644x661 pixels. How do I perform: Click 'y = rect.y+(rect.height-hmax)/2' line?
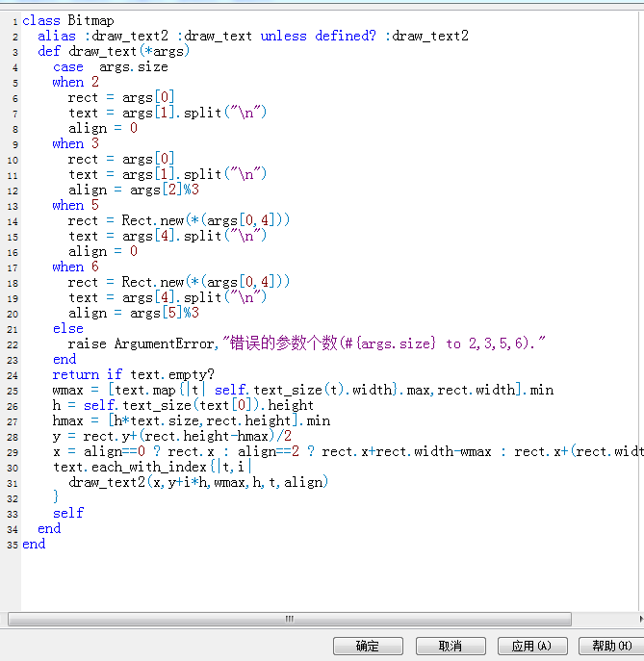pos(172,436)
